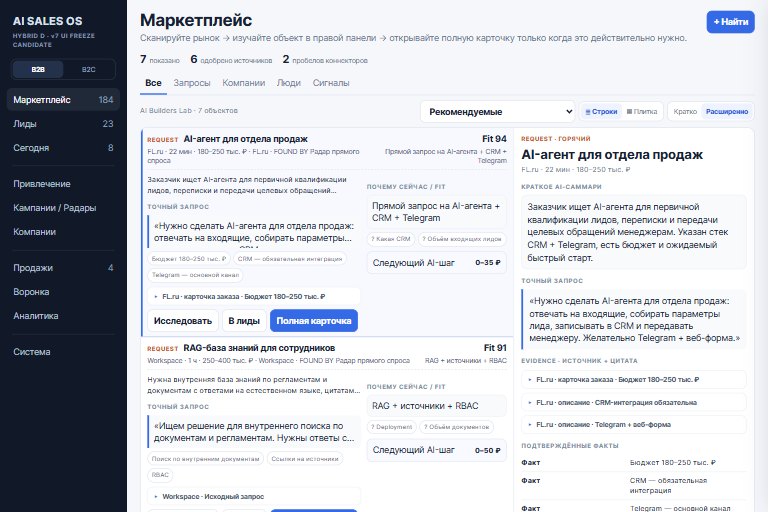The height and width of the screenshot is (512, 768).
Task: Click Поиск по внутренним документам tag
Action: pos(205,459)
